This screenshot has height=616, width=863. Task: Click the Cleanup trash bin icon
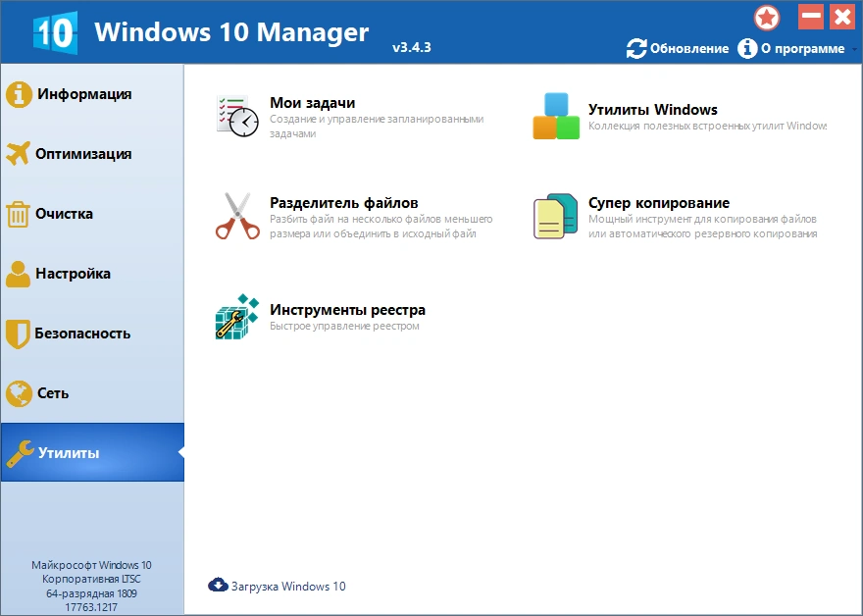coord(18,214)
